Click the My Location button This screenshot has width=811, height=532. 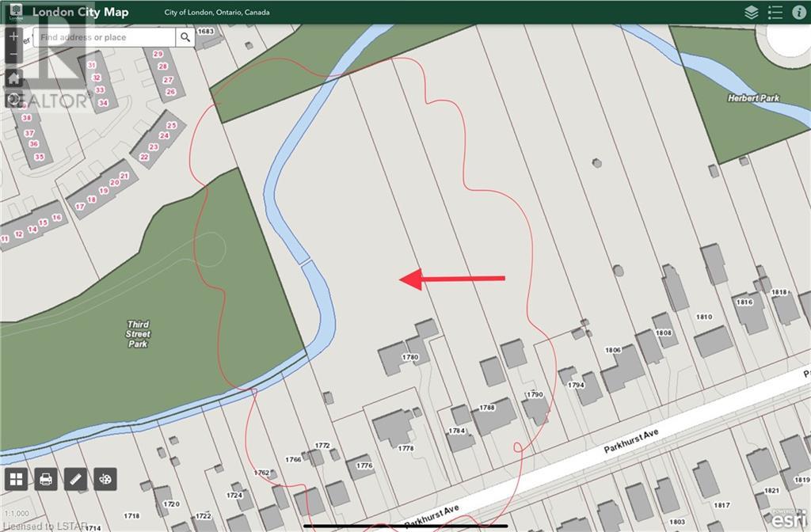tap(13, 99)
